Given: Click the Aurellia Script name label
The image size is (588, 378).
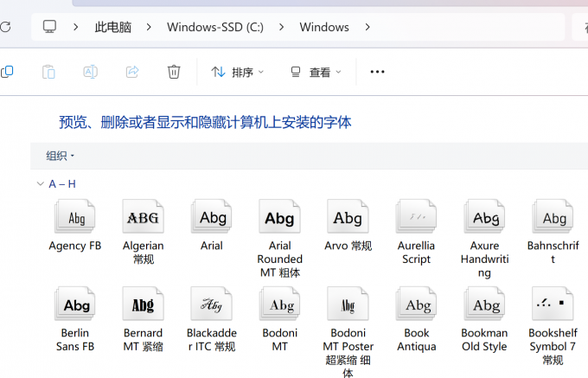Looking at the screenshot, I should (x=416, y=253).
